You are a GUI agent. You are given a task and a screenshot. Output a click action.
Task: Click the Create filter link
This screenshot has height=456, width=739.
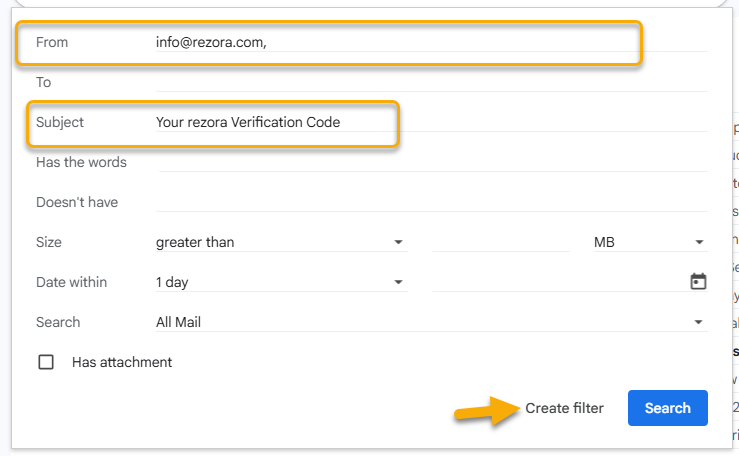pos(564,408)
